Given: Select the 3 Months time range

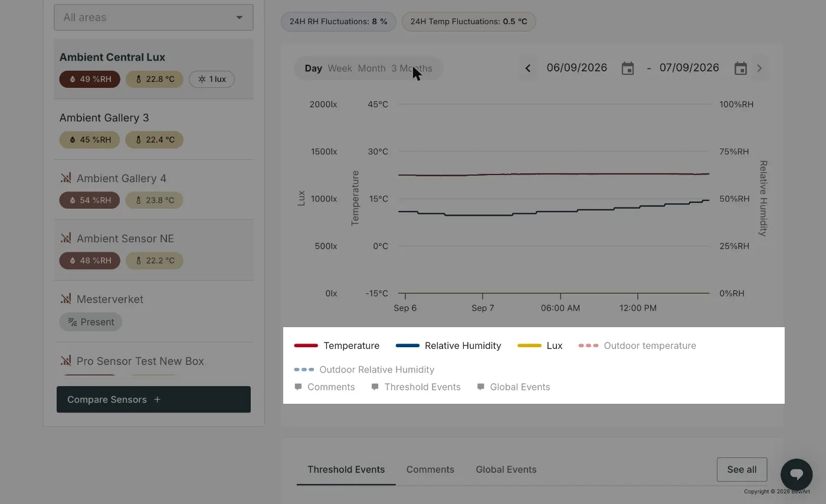Looking at the screenshot, I should pos(412,68).
